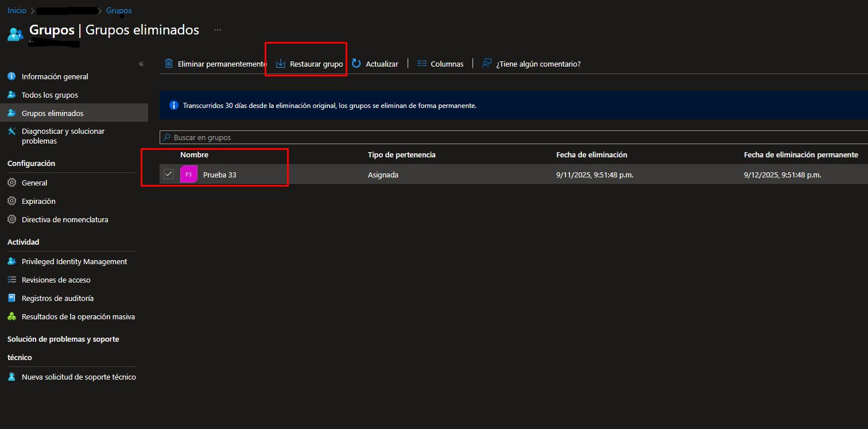Open Todos los grupos in sidebar

coord(49,95)
